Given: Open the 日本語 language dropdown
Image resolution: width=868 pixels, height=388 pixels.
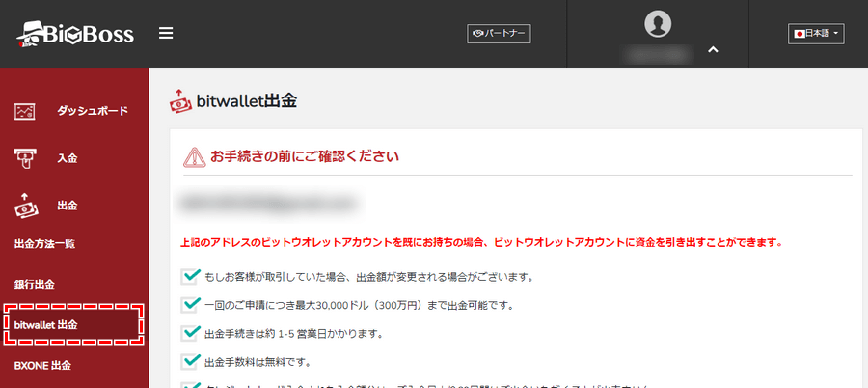Looking at the screenshot, I should click(816, 34).
